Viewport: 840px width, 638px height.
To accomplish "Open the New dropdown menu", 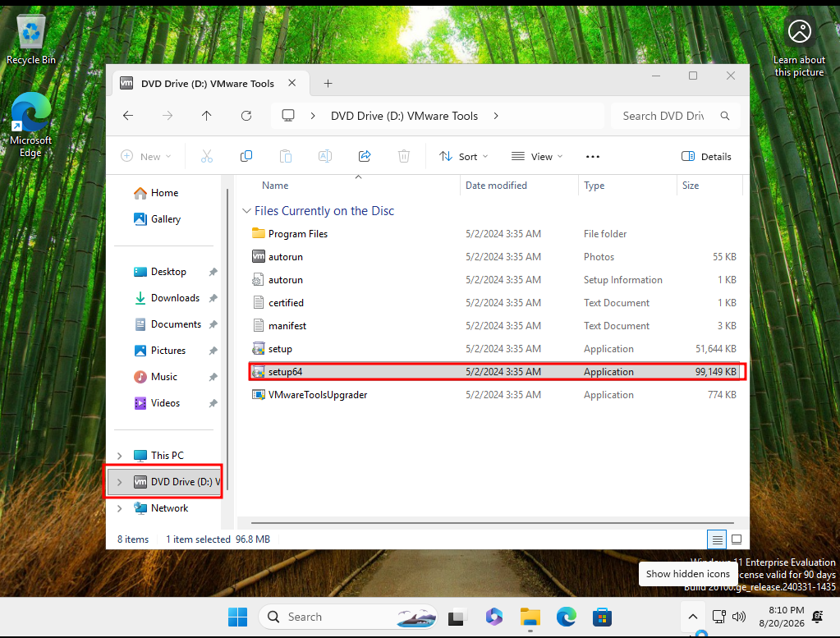I will (x=145, y=156).
